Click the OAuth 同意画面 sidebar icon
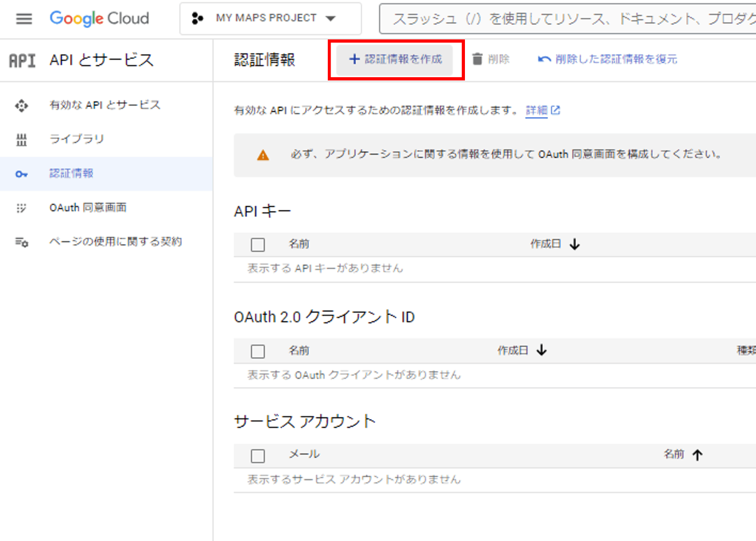Screen dimensions: 756x541 (21, 208)
